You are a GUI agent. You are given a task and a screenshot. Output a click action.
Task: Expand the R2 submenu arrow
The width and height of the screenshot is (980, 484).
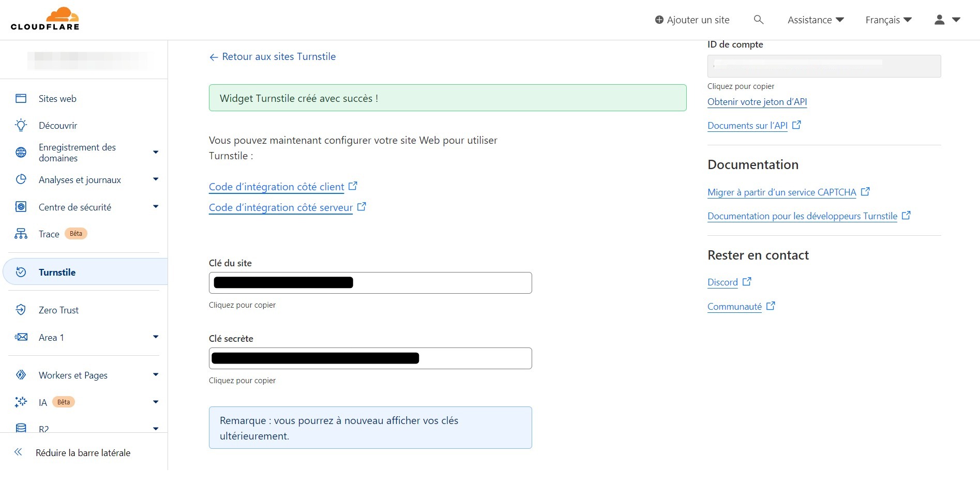(x=156, y=429)
